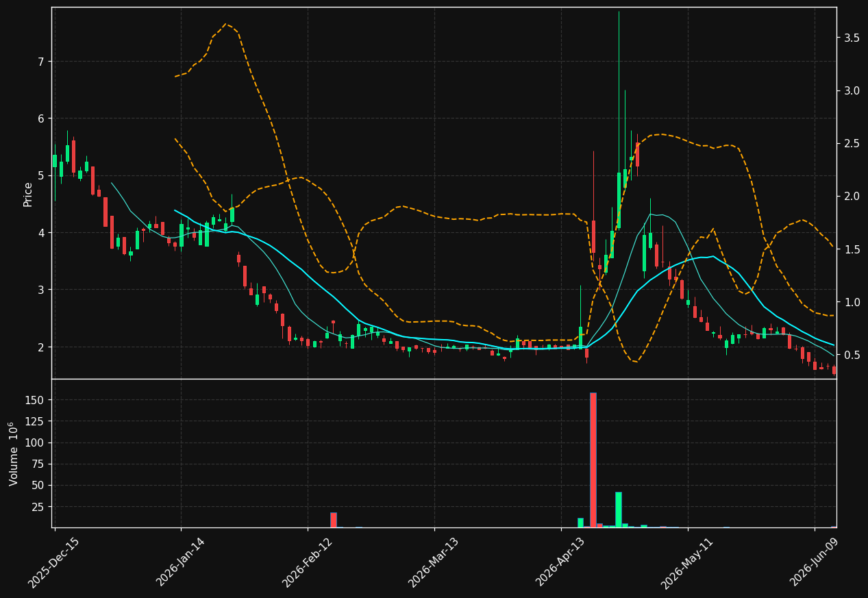Click volume tick 25
This screenshot has width=868, height=598.
coord(37,507)
